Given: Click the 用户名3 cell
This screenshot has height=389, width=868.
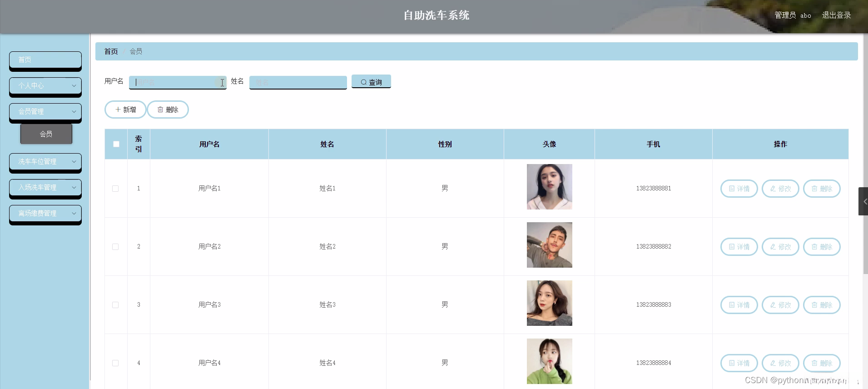Looking at the screenshot, I should point(209,304).
